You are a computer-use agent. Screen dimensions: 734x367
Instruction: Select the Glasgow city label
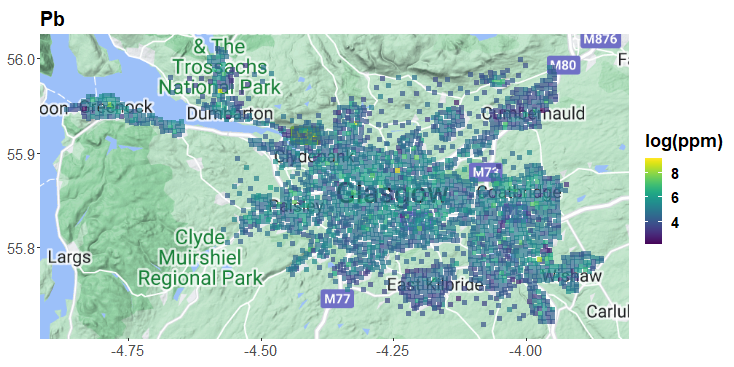coord(391,193)
